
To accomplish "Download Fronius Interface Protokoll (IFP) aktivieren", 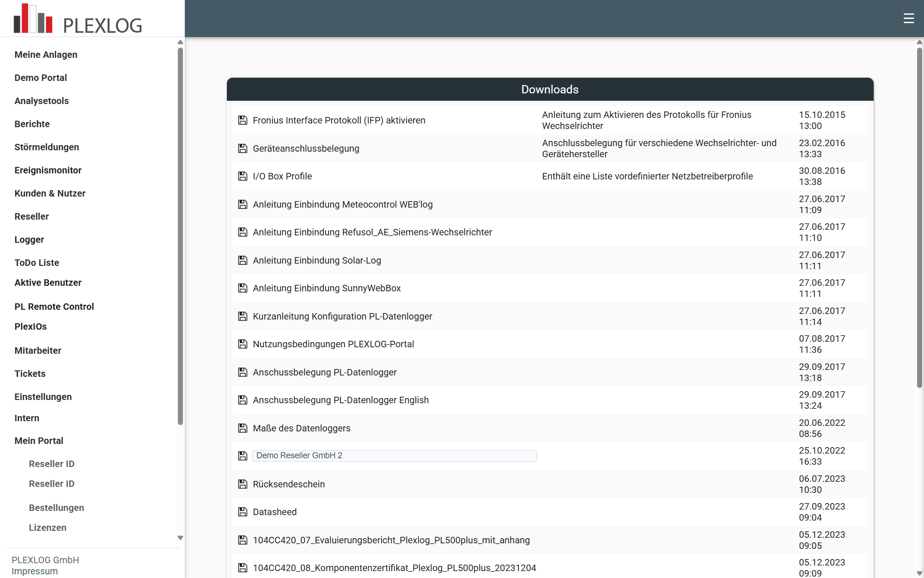I will point(339,120).
